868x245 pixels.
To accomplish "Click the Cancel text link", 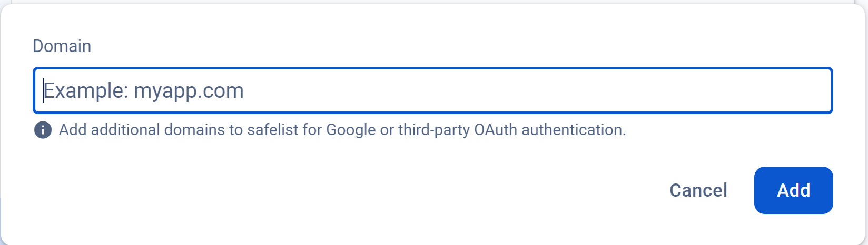I will coord(698,190).
